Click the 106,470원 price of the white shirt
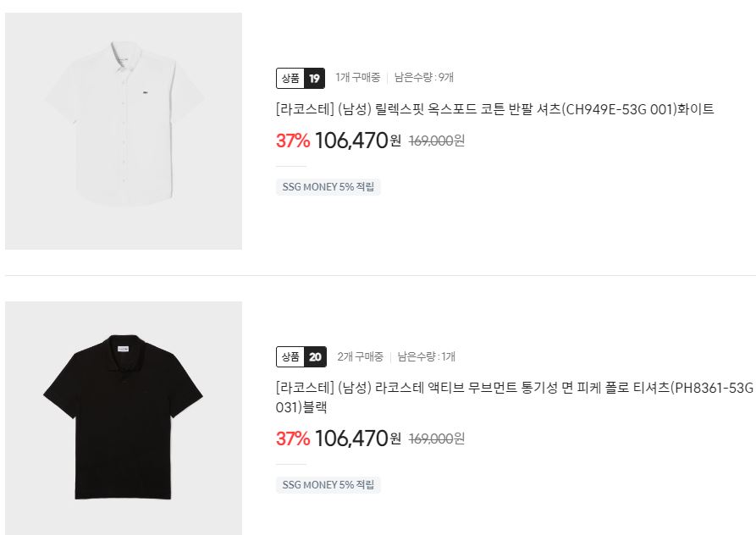 click(x=358, y=141)
